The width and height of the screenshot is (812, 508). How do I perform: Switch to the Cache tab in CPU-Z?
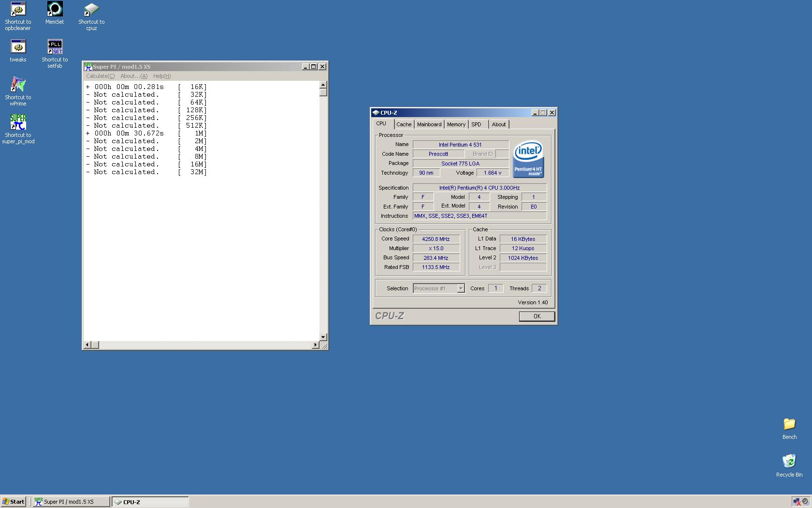[404, 124]
